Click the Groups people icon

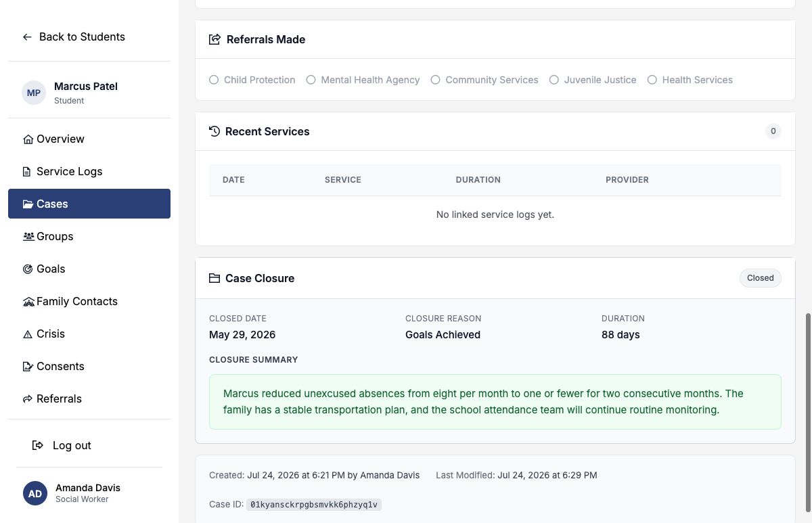pos(28,237)
